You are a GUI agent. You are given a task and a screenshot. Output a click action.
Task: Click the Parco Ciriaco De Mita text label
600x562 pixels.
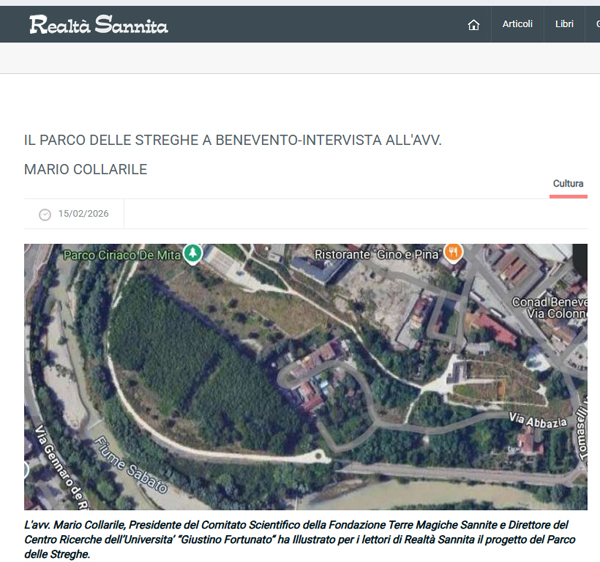[122, 255]
